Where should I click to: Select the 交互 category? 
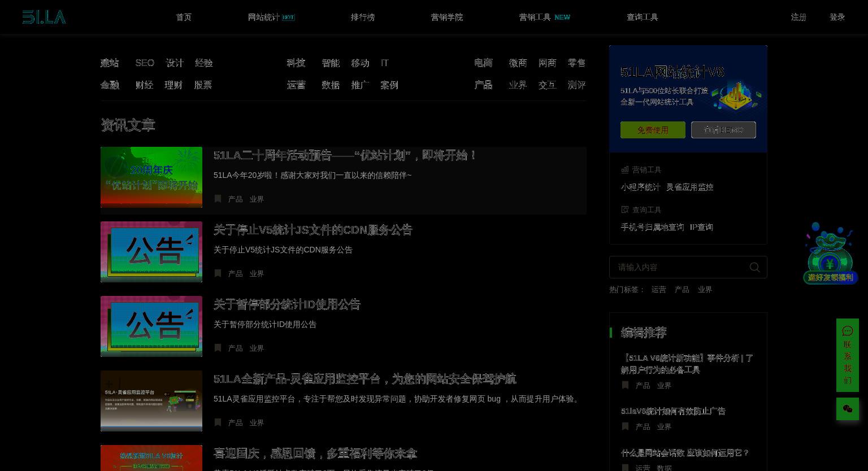click(x=547, y=85)
